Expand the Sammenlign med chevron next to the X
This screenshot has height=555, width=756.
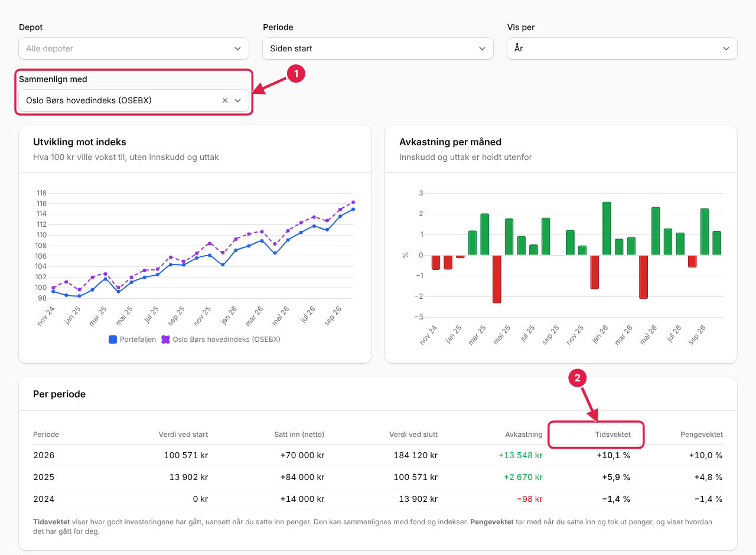click(238, 100)
